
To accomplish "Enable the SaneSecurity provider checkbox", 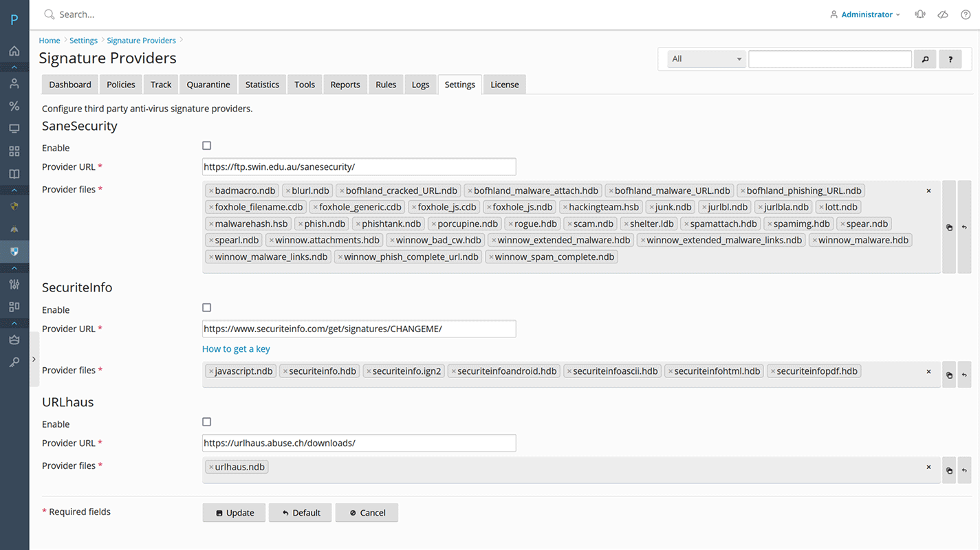I will [x=206, y=146].
